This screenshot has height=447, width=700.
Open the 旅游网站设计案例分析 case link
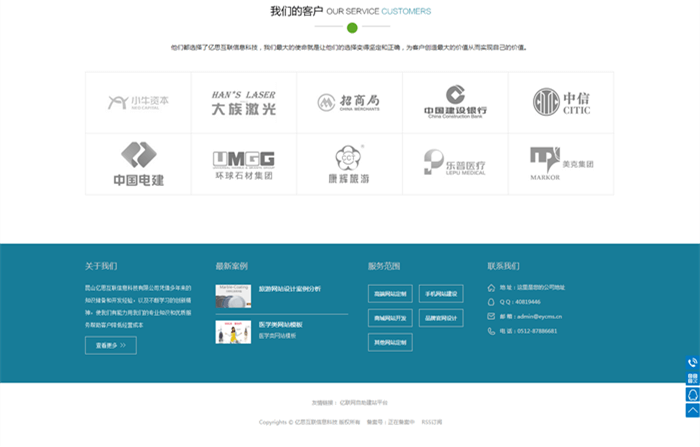tap(290, 289)
